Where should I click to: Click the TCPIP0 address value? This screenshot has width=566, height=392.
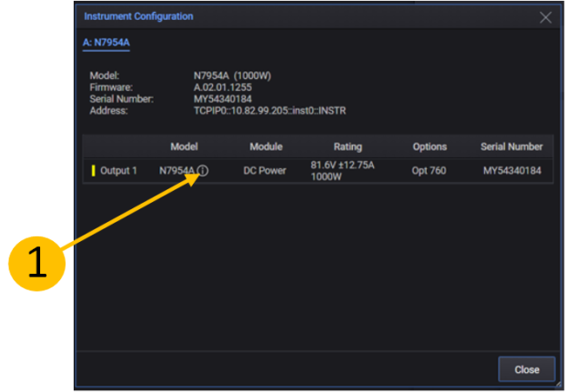point(269,111)
